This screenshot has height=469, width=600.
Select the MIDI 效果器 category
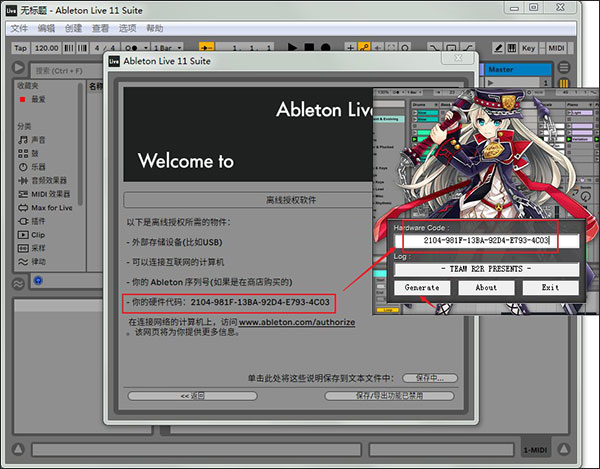44,194
